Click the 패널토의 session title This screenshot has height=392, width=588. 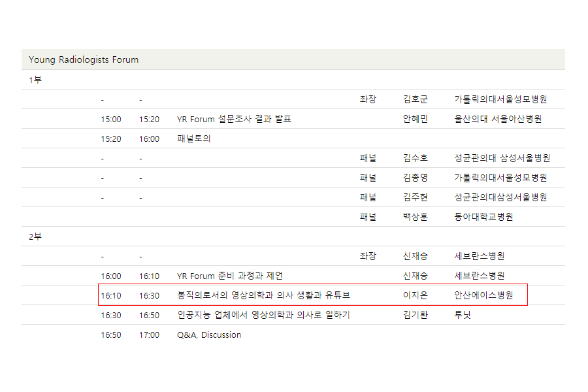point(194,139)
